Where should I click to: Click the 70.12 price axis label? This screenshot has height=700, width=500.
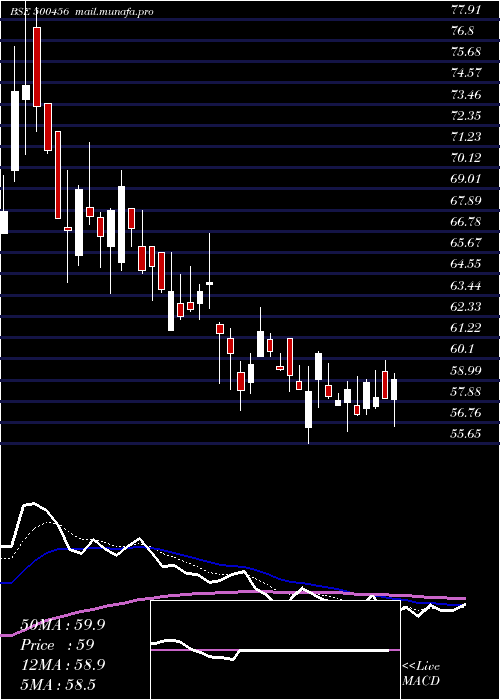466,158
